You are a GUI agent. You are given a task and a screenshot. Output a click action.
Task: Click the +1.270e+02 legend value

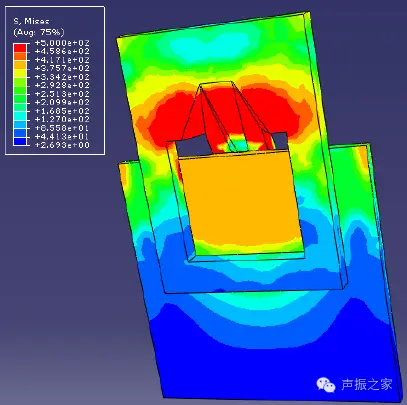point(62,120)
